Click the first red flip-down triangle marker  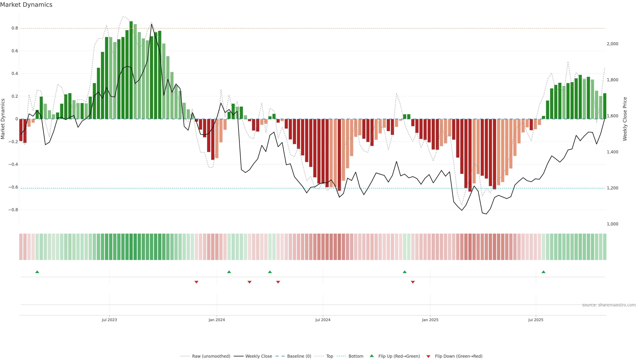197,282
